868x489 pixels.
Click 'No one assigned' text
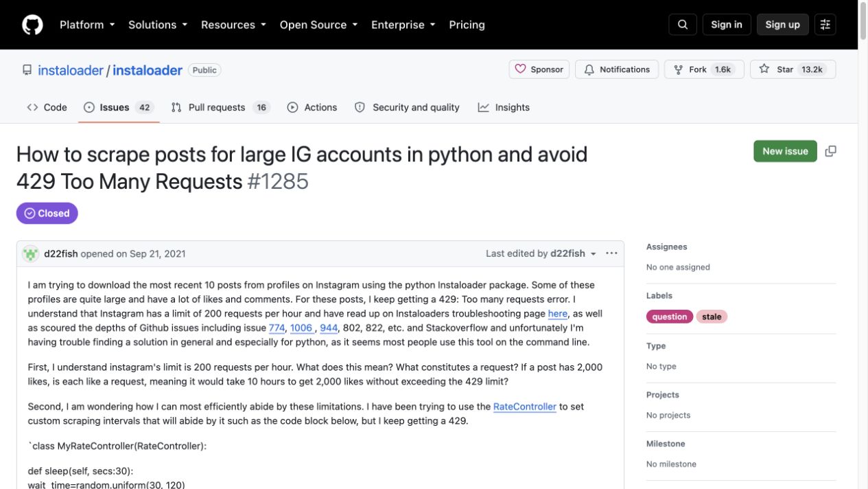678,267
